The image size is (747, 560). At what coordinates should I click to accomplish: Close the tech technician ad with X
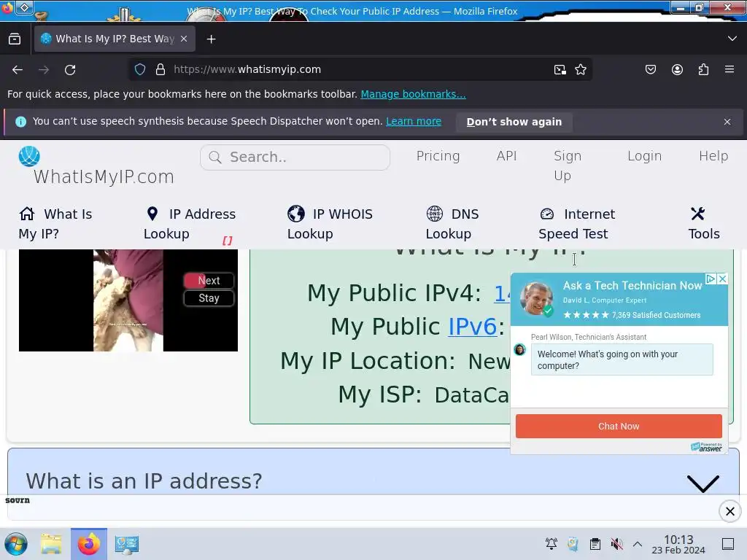click(x=722, y=279)
